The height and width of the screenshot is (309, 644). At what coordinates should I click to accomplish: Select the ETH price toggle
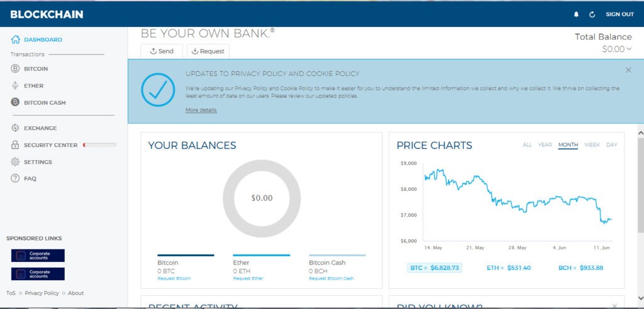[x=509, y=268]
